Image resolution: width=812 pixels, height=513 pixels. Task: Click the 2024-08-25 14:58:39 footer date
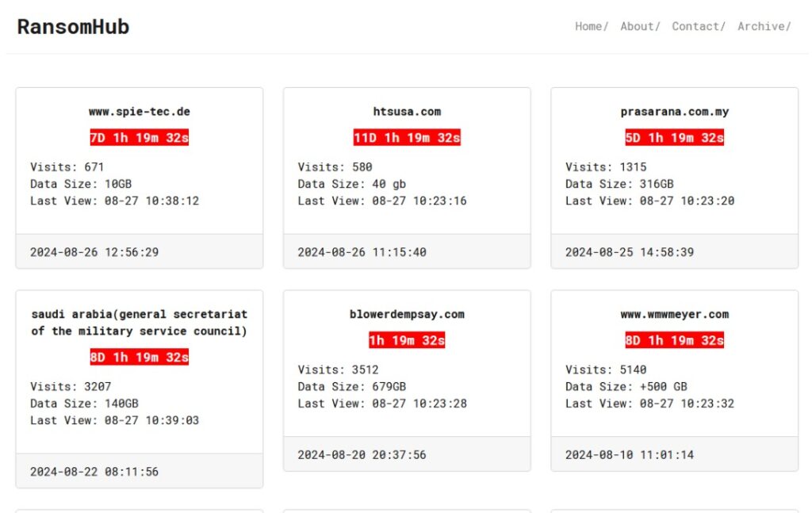[630, 252]
